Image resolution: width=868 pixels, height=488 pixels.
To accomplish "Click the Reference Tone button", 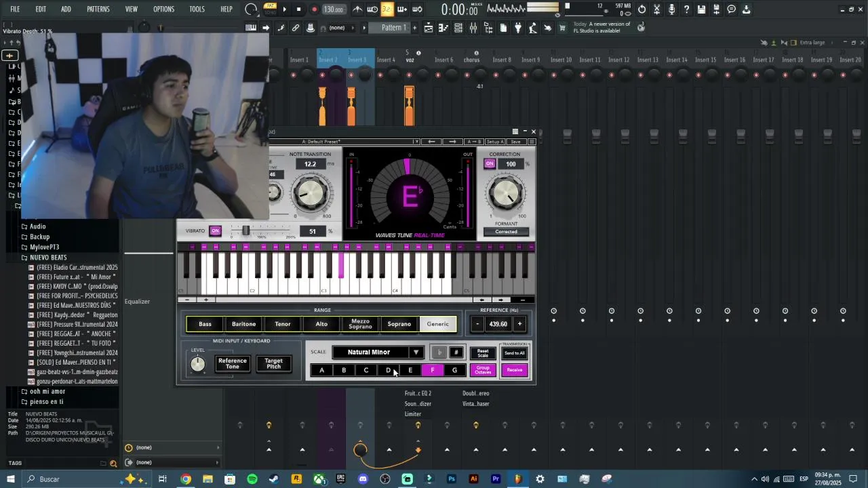I will point(233,364).
